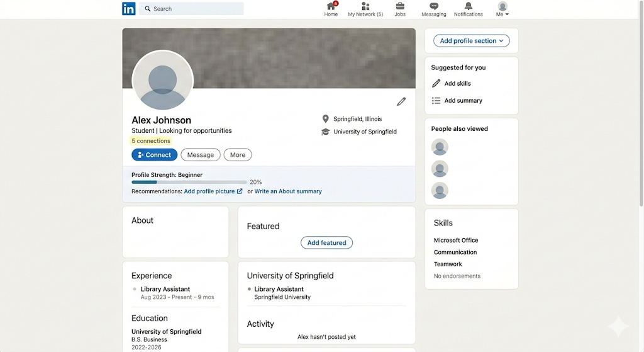Viewport: 644px width, 352px height.
Task: Open the Notifications bell icon
Action: click(x=468, y=6)
